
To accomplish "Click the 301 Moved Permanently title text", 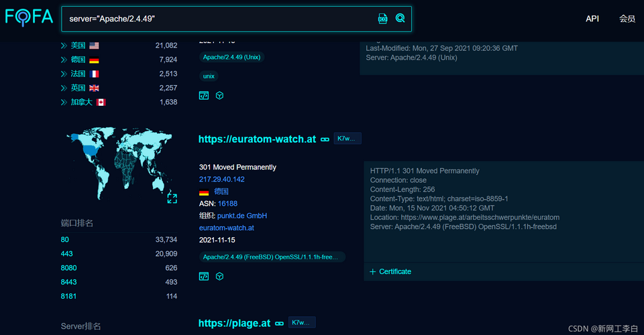I will point(237,167).
